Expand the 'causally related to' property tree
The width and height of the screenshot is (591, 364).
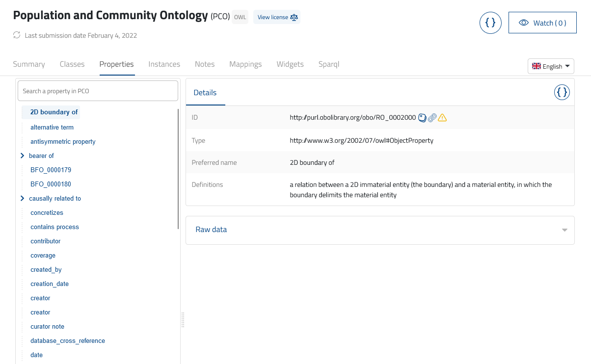pos(22,198)
